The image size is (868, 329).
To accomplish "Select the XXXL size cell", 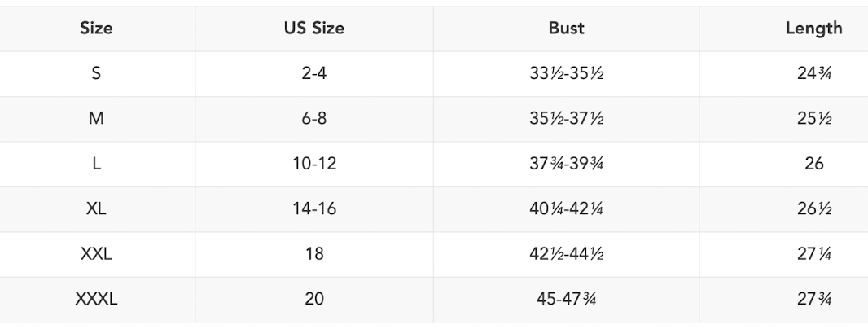I will [97, 298].
